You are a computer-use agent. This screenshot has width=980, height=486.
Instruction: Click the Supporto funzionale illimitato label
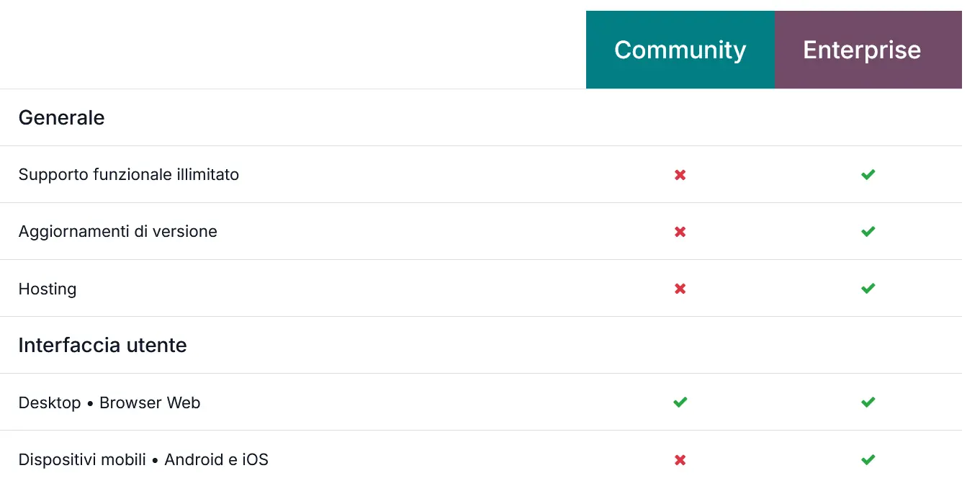pyautogui.click(x=128, y=174)
